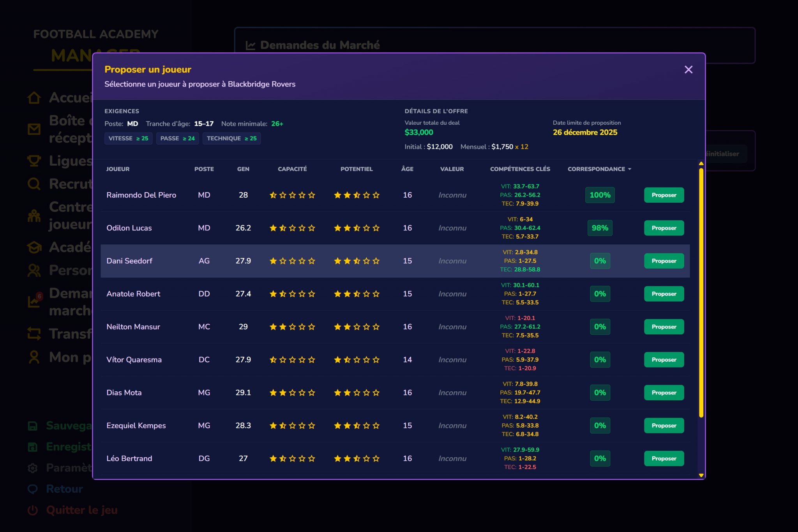
Task: Click the Potentiel column header
Action: coord(356,169)
